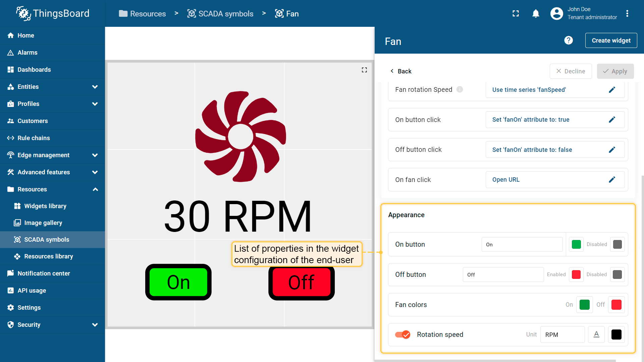Toggle the Rotation speed switch

pyautogui.click(x=402, y=335)
